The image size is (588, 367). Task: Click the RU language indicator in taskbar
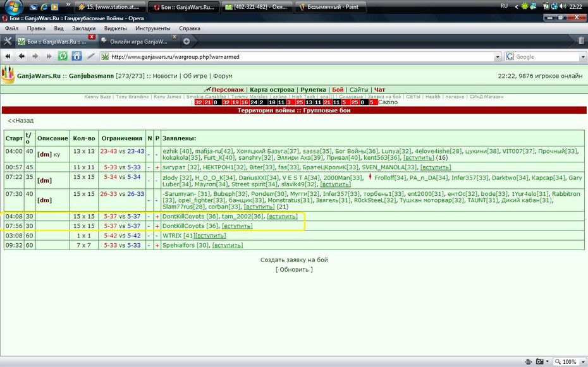(x=505, y=6)
